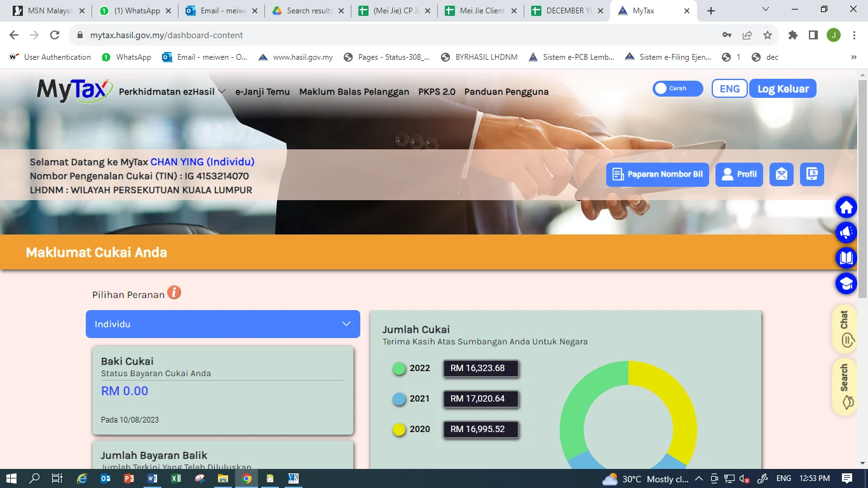Open Maklum Balas Pelanggan menu item
This screenshot has width=868, height=488.
tap(354, 91)
